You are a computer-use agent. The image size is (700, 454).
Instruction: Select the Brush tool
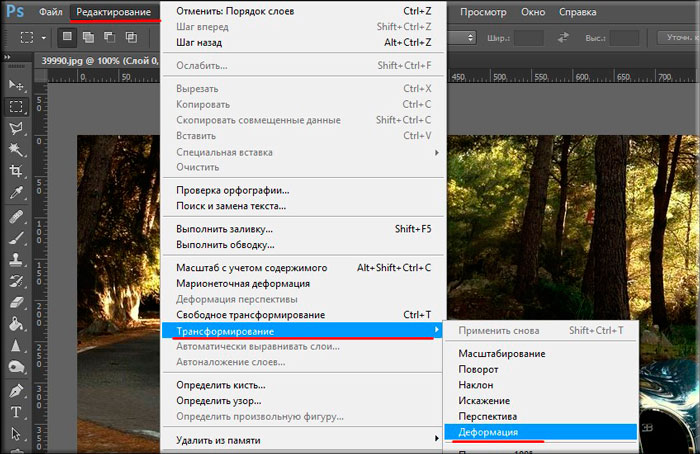(16, 238)
